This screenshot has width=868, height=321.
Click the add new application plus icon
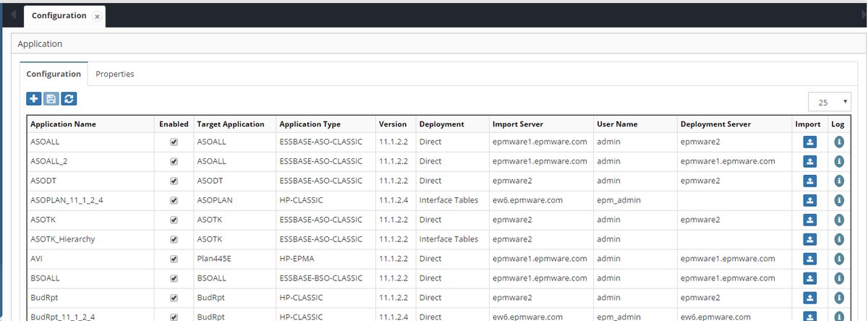click(33, 99)
